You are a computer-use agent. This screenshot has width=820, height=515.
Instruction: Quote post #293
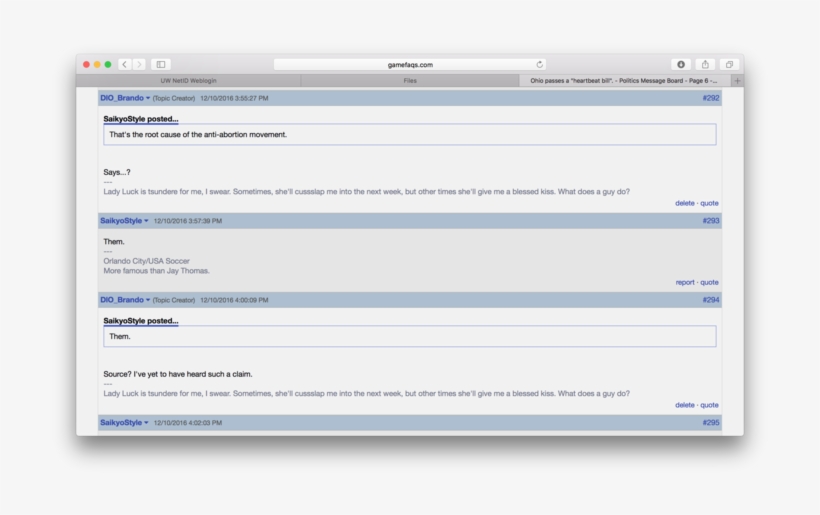[709, 282]
